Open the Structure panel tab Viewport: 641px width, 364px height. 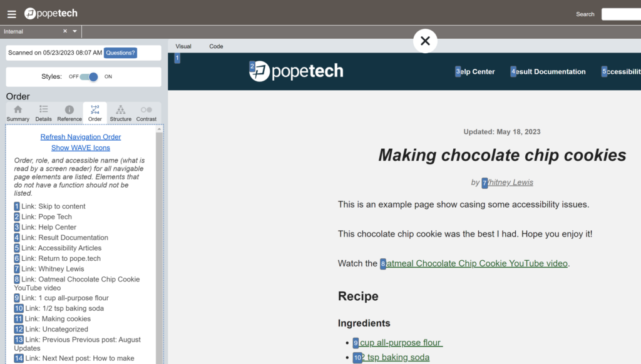pos(121,113)
